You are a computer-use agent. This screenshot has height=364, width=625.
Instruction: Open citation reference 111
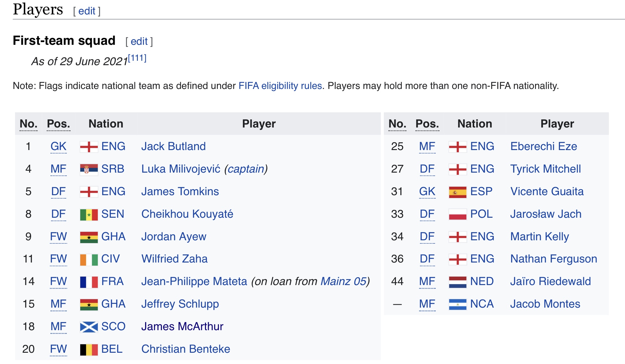(x=137, y=58)
